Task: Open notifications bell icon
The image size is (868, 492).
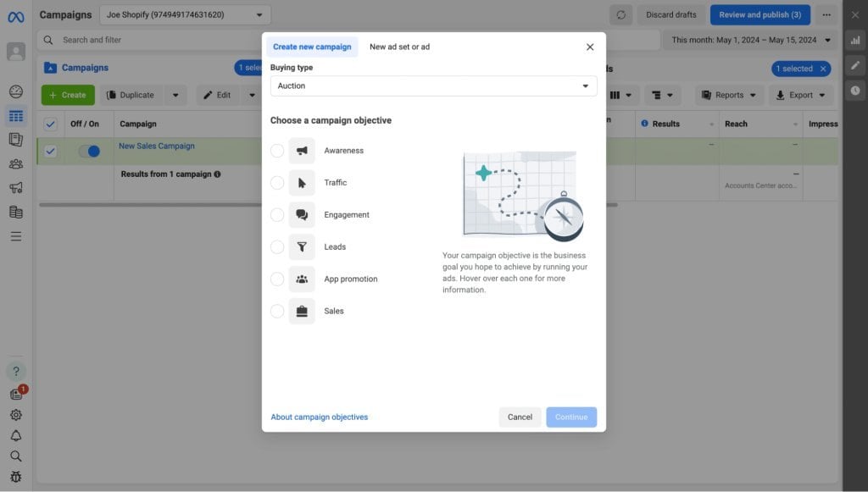Action: (x=16, y=435)
